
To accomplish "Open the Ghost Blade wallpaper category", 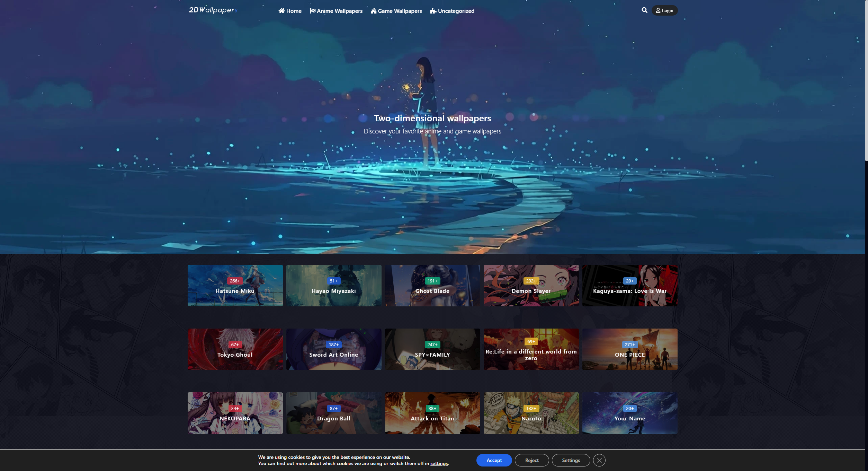I will [432, 286].
